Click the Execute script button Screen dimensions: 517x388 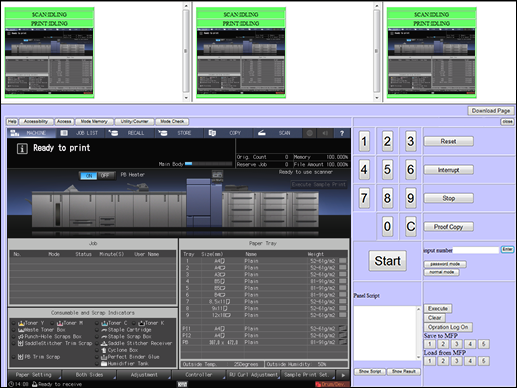(438, 309)
